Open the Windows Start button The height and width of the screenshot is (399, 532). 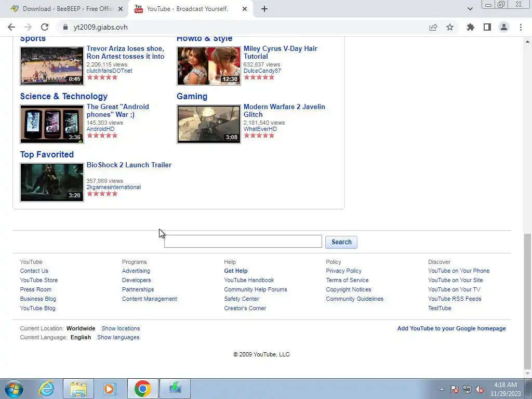(x=14, y=389)
